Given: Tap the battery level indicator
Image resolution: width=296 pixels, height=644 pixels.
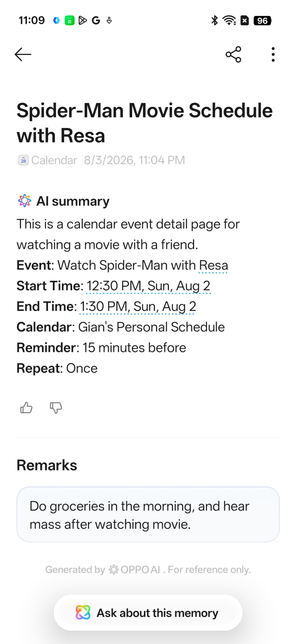Looking at the screenshot, I should click(262, 21).
